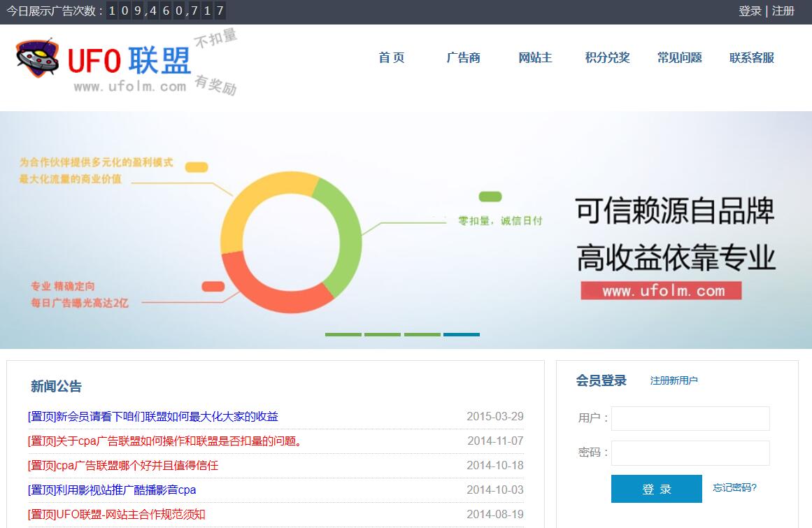Viewport: 812px width, 528px height.
Task: Select the first banner slide indicator
Action: (x=343, y=334)
